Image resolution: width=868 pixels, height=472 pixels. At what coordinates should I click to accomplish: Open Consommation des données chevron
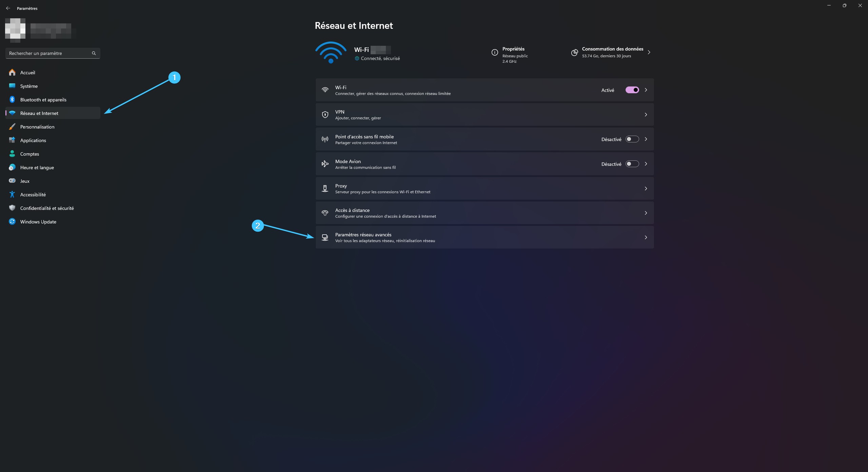[x=649, y=52]
